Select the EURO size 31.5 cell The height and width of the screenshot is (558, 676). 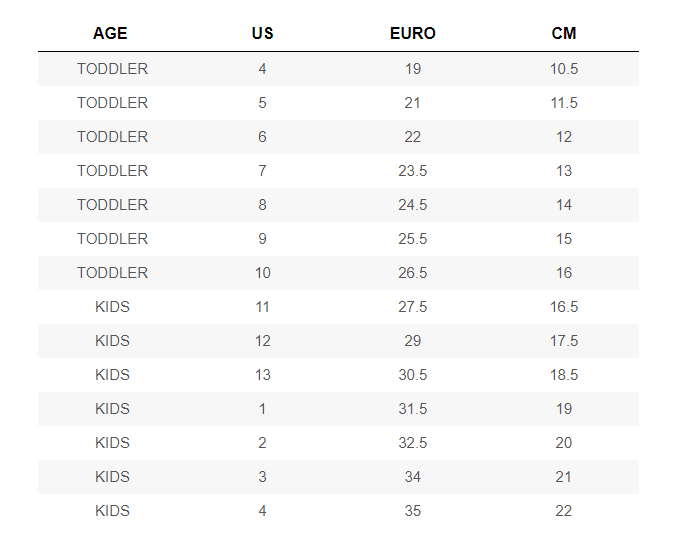[413, 409]
